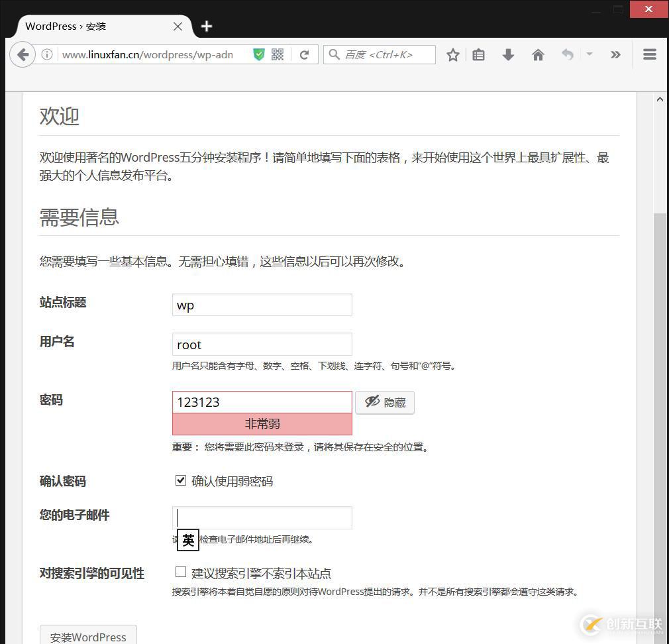Open the downloads arrow icon
This screenshot has height=644, width=669.
[508, 55]
